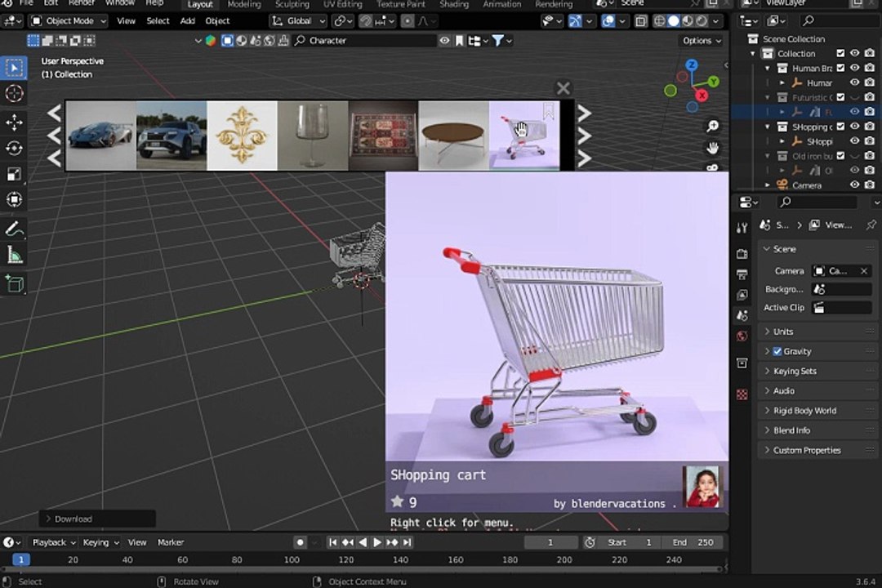Pin the properties editor context

click(871, 225)
